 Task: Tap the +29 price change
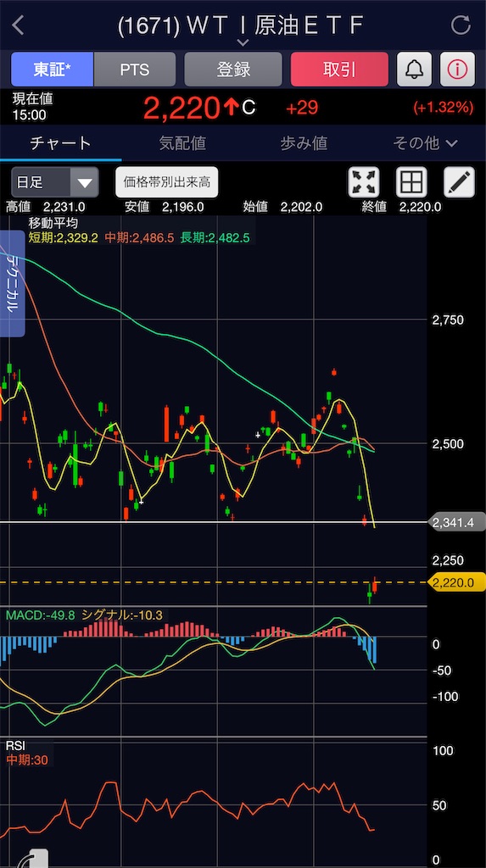(302, 108)
